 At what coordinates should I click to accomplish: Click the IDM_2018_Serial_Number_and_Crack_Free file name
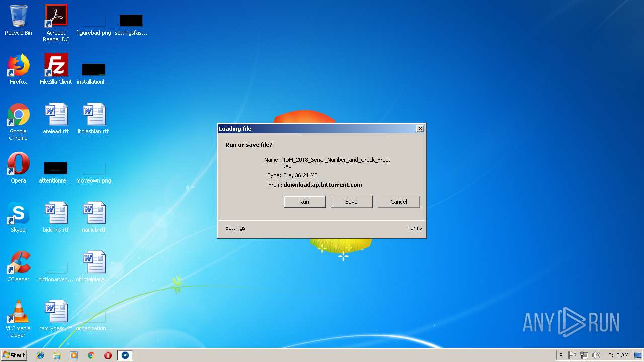(x=337, y=163)
